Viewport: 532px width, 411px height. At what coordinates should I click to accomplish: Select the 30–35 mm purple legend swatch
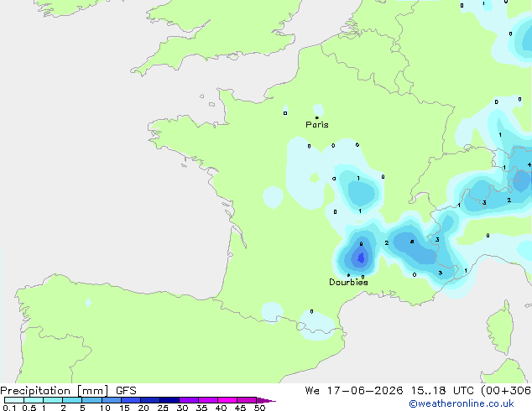pos(188,400)
